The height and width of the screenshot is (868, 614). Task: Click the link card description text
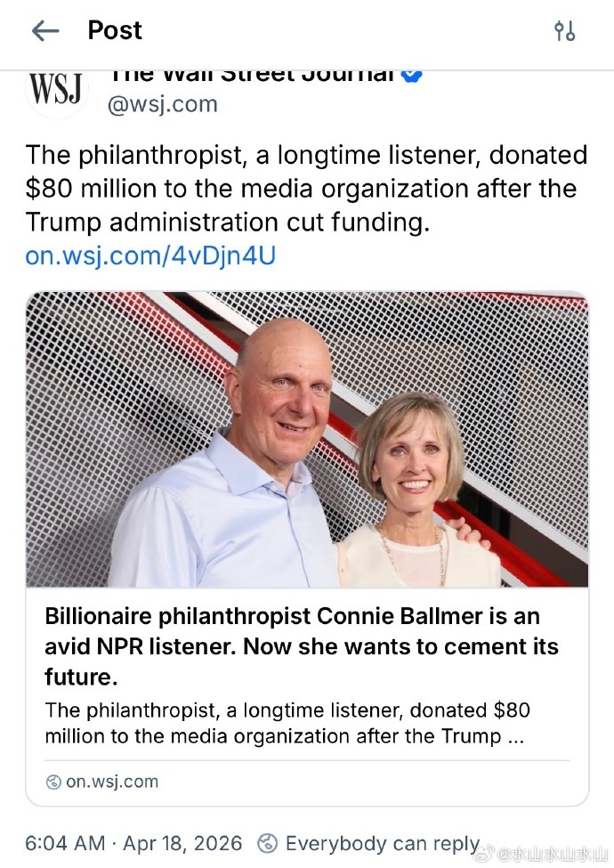point(287,723)
